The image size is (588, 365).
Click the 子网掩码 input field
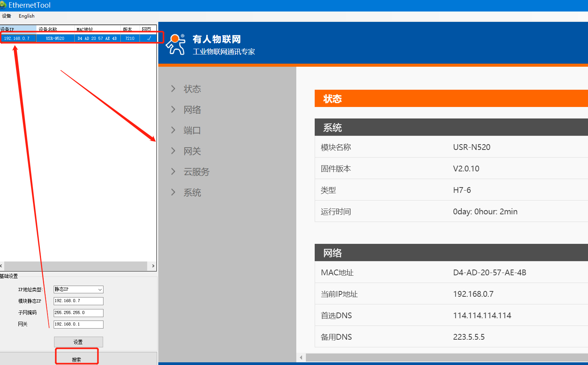pos(78,313)
